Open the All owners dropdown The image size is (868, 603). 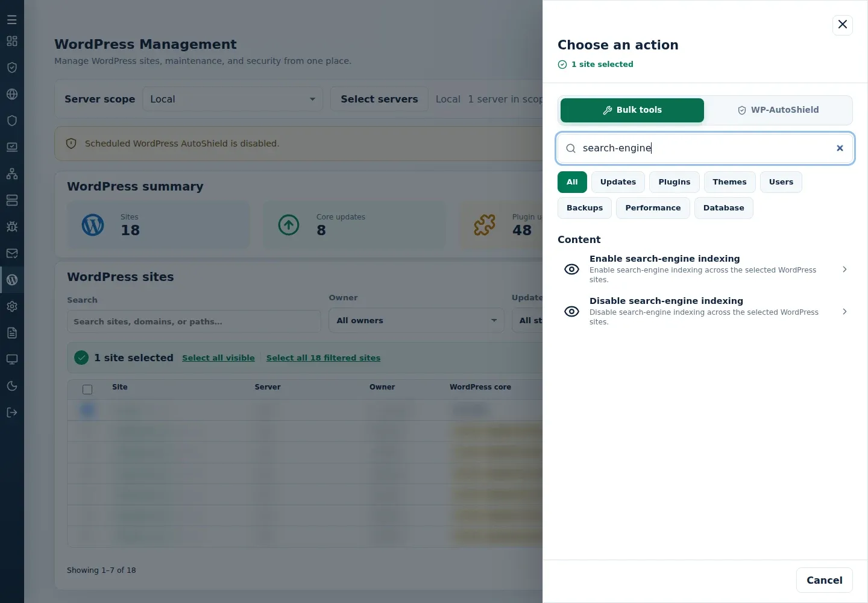(417, 320)
